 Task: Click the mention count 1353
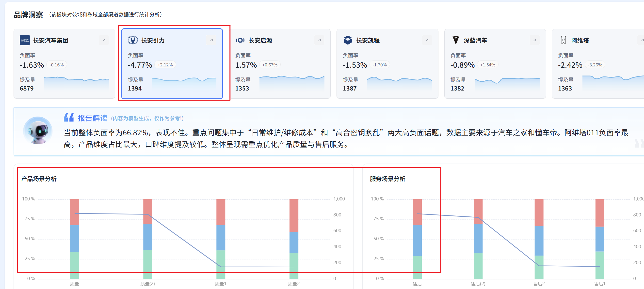pyautogui.click(x=242, y=89)
